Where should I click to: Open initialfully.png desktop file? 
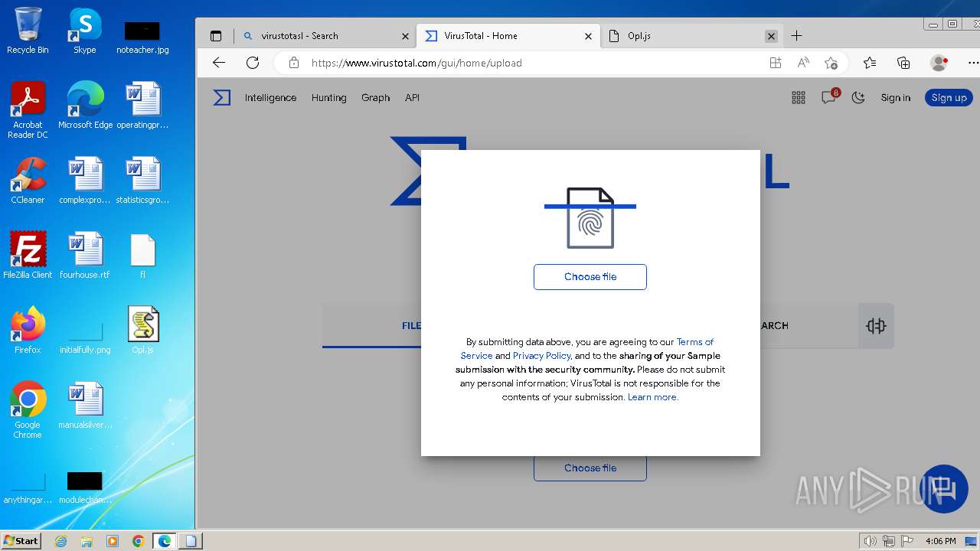click(85, 337)
